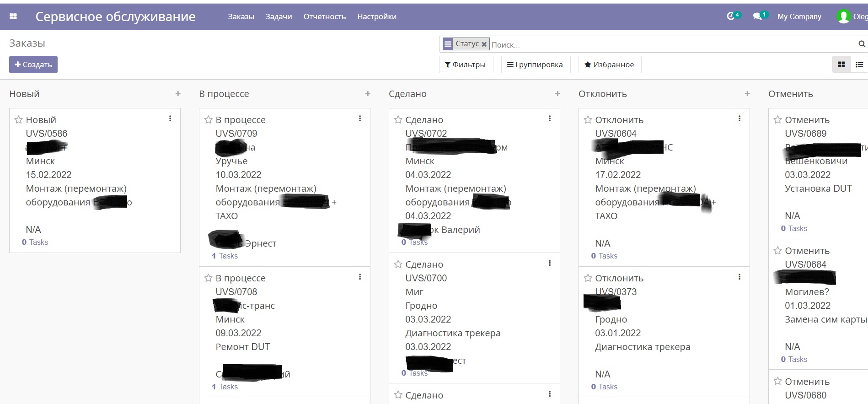Open the apps grid menu icon
Screen dimensions: 868x404
[x=13, y=16]
